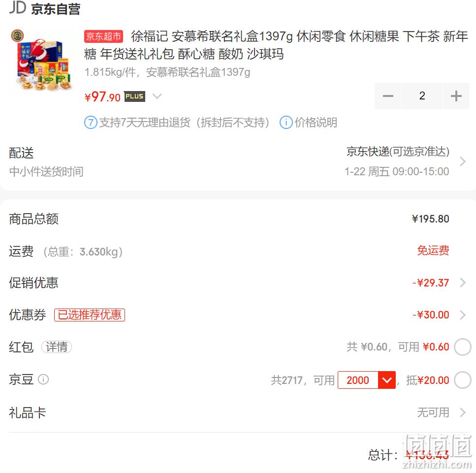The height and width of the screenshot is (473, 476).
Task: Open 优惠券 selection chevron
Action: click(462, 315)
